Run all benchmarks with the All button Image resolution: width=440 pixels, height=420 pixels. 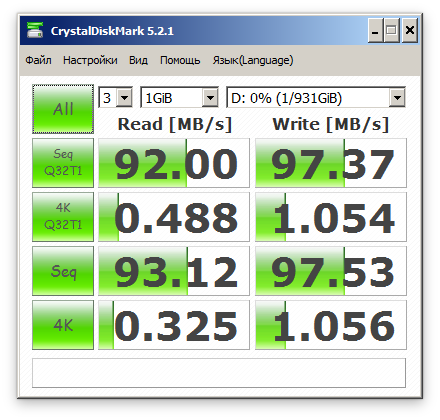tap(63, 109)
